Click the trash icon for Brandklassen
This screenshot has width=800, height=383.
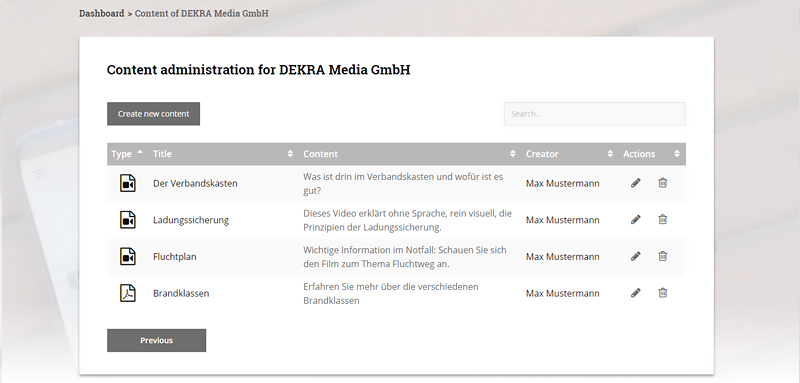pyautogui.click(x=662, y=293)
